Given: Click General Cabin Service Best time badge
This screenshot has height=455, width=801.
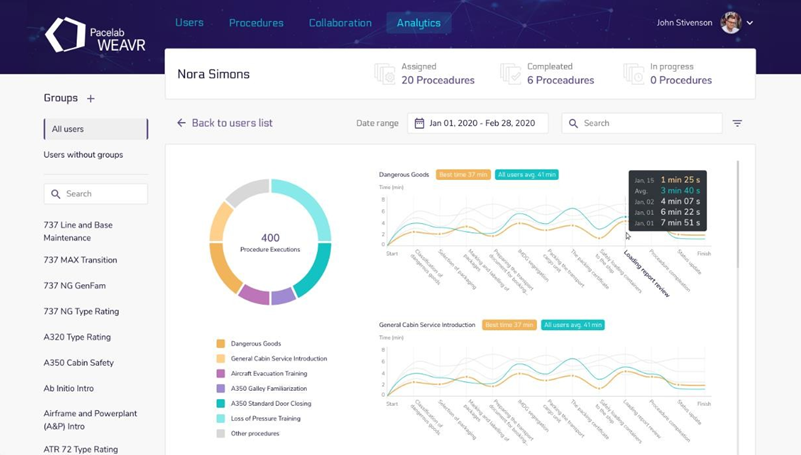Looking at the screenshot, I should point(509,325).
